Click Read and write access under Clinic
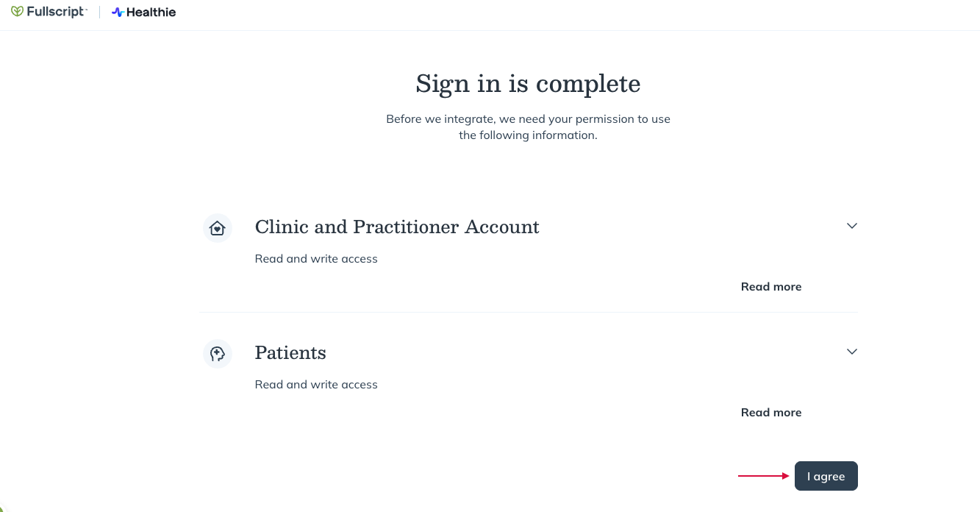 (316, 259)
